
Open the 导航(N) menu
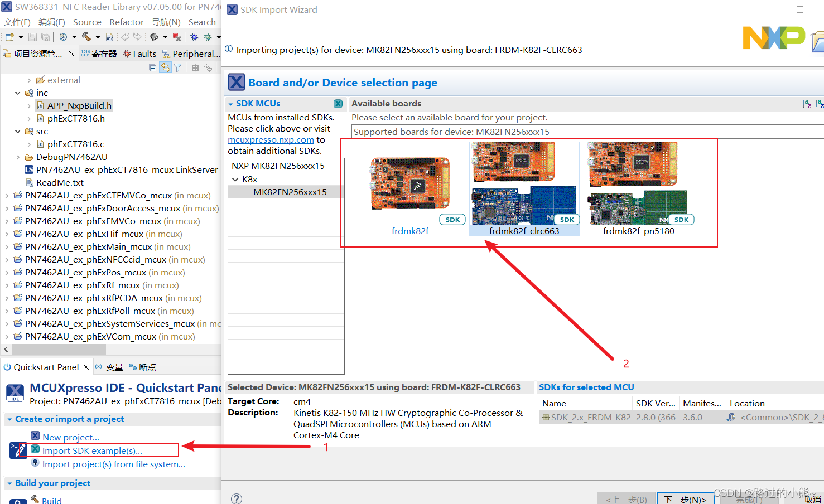tap(166, 22)
